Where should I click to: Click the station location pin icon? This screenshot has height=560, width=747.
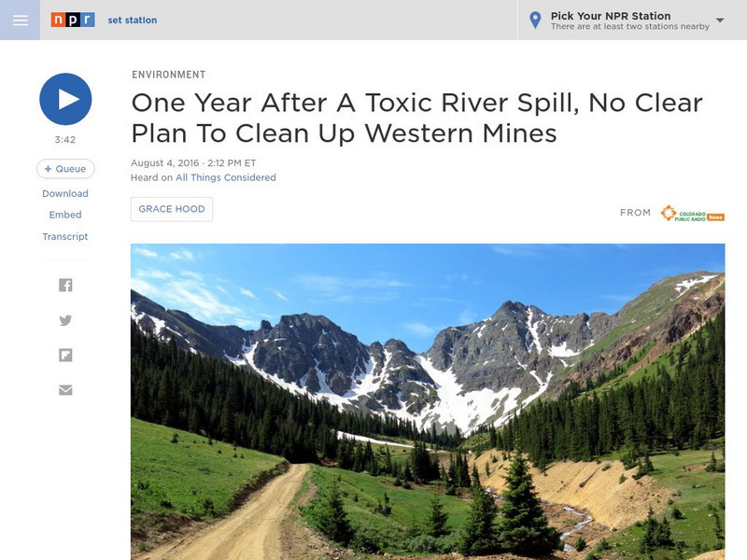tap(535, 20)
